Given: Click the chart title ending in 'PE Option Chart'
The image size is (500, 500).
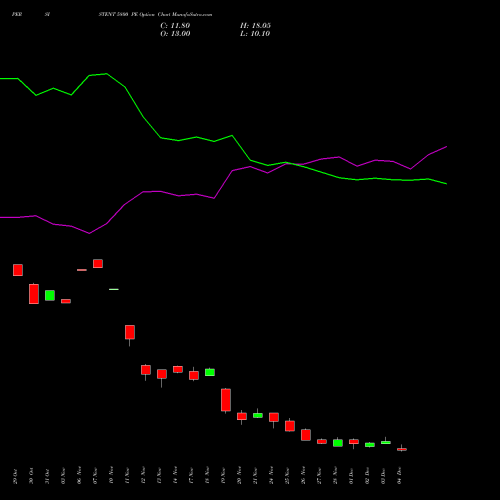Looking at the screenshot, I should coord(155,15).
